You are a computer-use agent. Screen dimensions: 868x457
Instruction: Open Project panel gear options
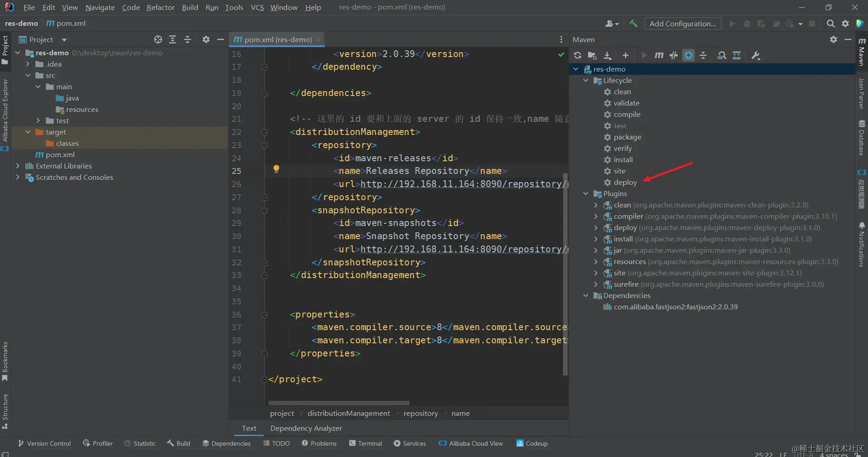click(206, 39)
